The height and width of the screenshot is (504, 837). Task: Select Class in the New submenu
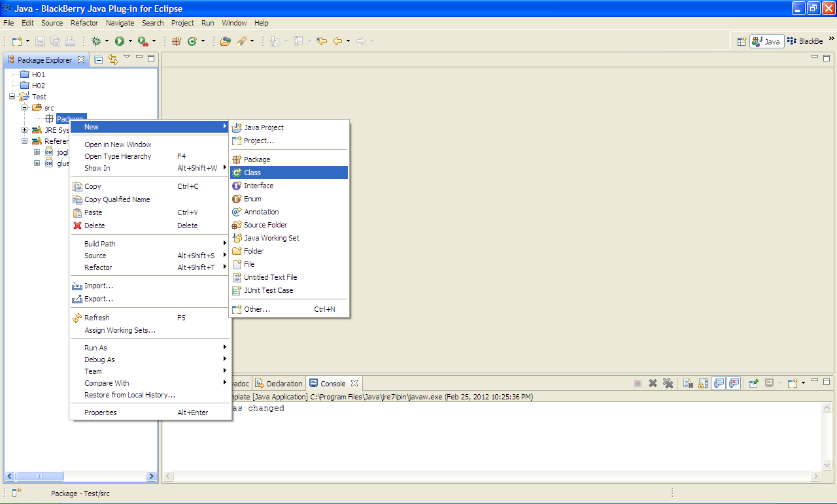pos(289,173)
